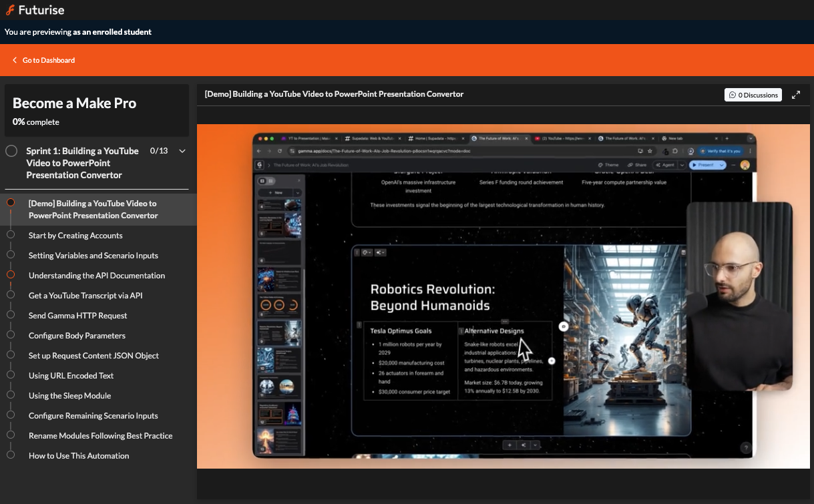The width and height of the screenshot is (814, 504).
Task: Open Get a YouTube Transcript via API lesson
Action: 85,296
